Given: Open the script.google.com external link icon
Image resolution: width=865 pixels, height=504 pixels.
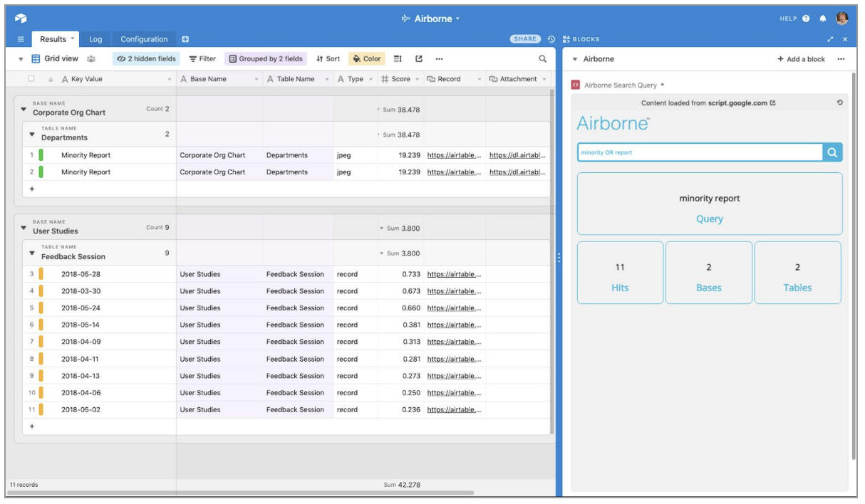Looking at the screenshot, I should pyautogui.click(x=773, y=103).
